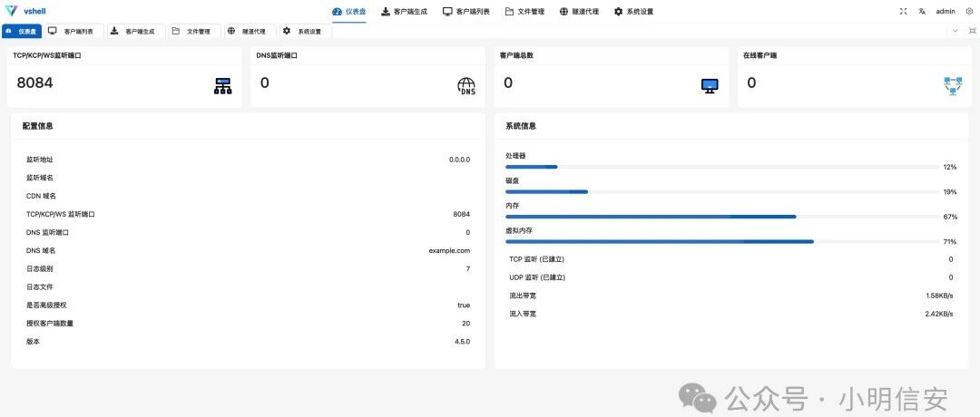Viewport: 980px width, 417px height.
Task: Open the language translation switcher icon
Action: point(921,11)
